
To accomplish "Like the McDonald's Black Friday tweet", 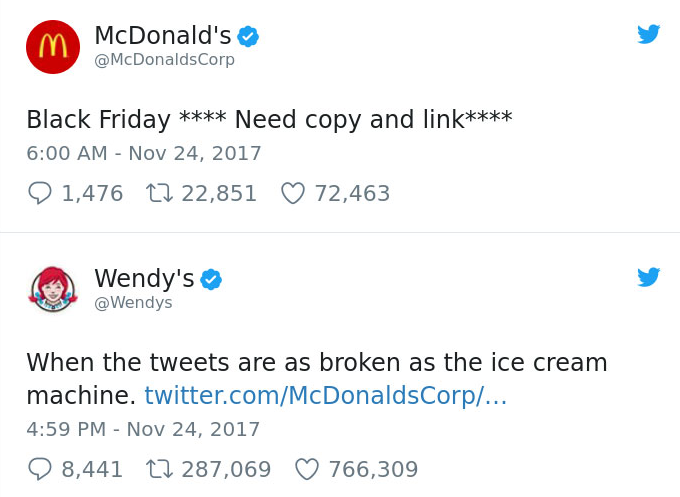I will click(292, 193).
